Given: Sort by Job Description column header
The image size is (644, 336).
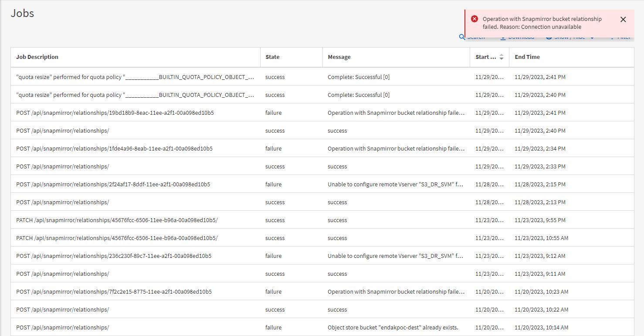Looking at the screenshot, I should [37, 57].
